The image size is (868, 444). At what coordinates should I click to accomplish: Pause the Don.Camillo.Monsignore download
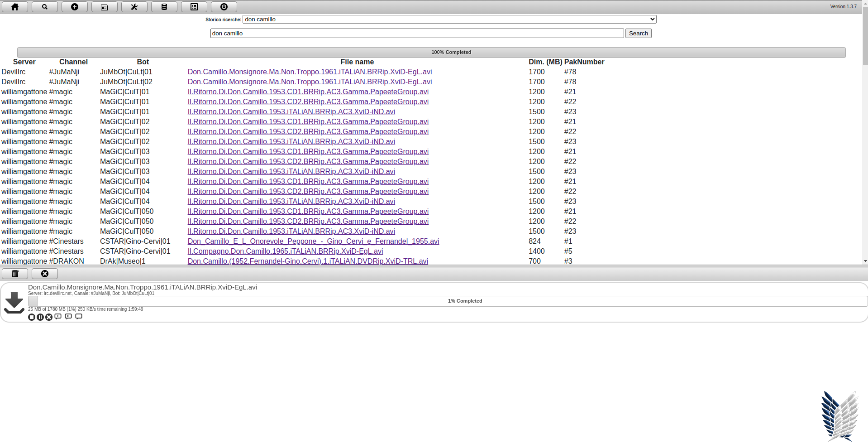point(40,317)
